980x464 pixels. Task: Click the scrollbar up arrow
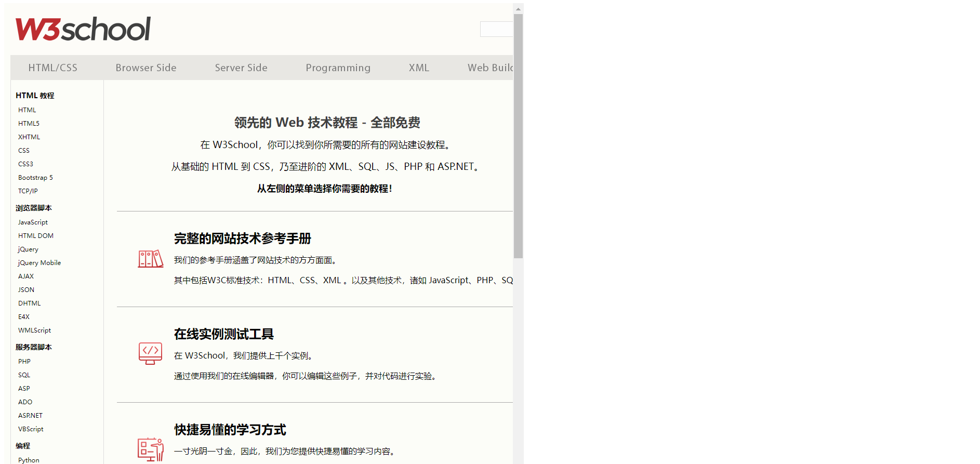[518, 9]
